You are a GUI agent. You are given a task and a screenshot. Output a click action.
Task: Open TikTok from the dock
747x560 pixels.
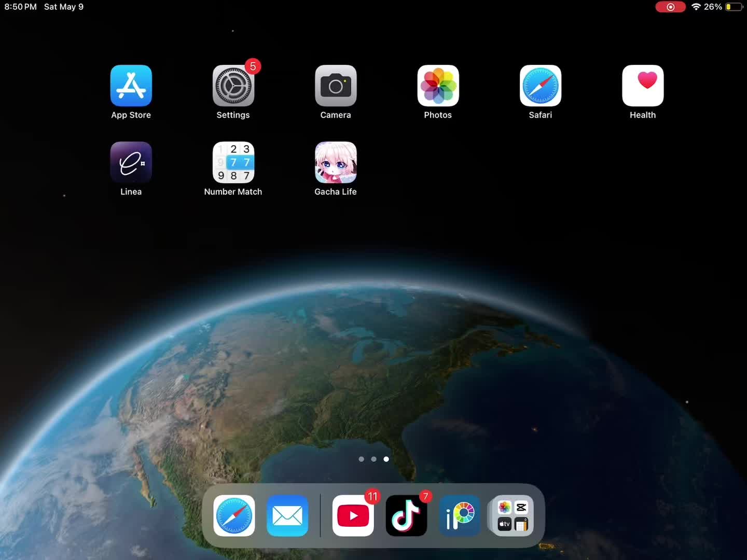point(406,515)
